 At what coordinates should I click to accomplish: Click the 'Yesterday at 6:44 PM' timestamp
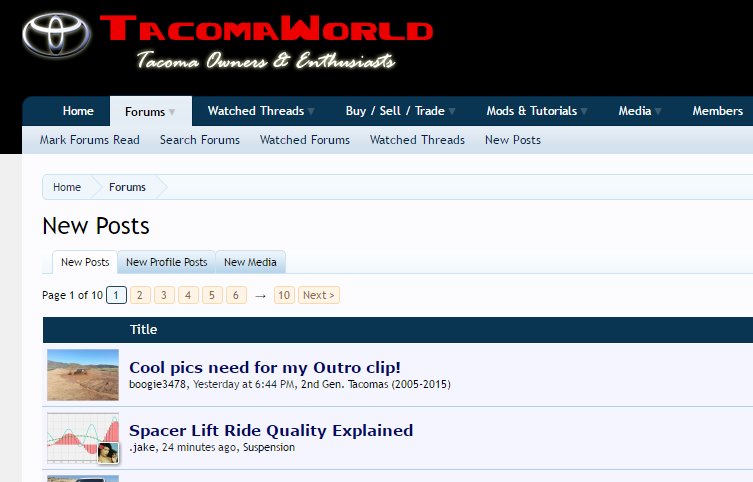point(244,384)
